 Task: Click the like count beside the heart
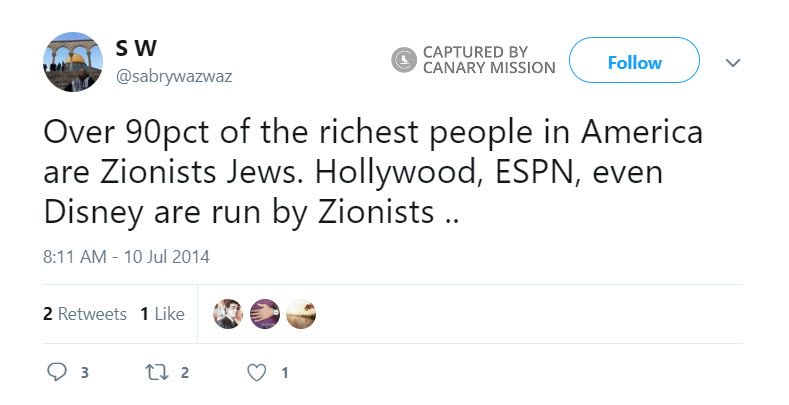(x=285, y=374)
